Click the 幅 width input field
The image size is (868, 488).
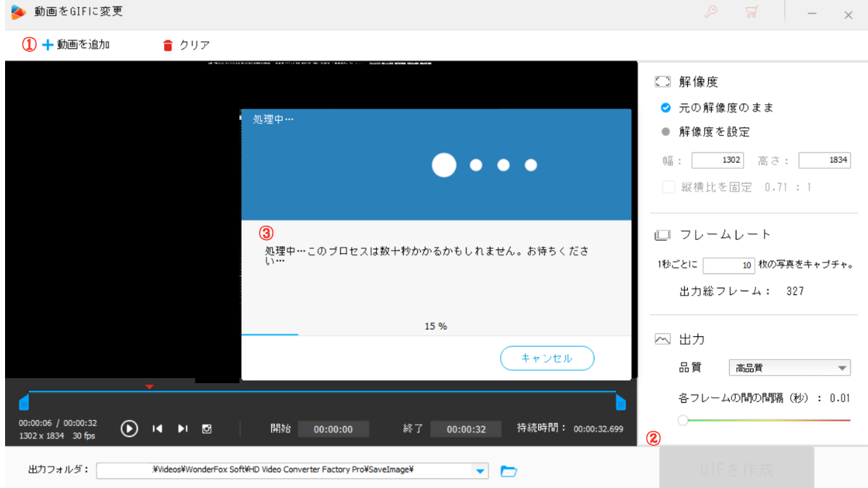[x=717, y=160]
